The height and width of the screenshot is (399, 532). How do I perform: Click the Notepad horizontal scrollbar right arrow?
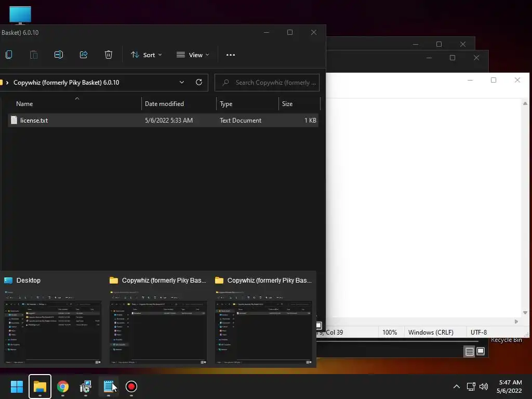[516, 321]
